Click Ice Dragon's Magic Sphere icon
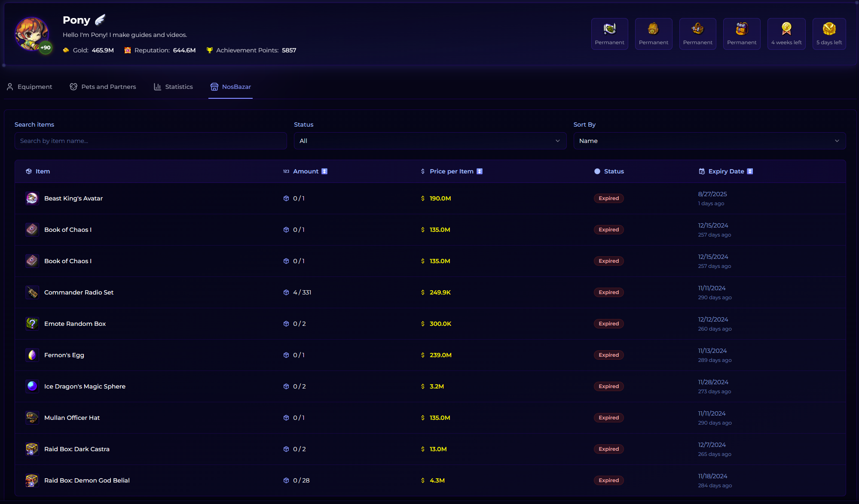 (32, 386)
